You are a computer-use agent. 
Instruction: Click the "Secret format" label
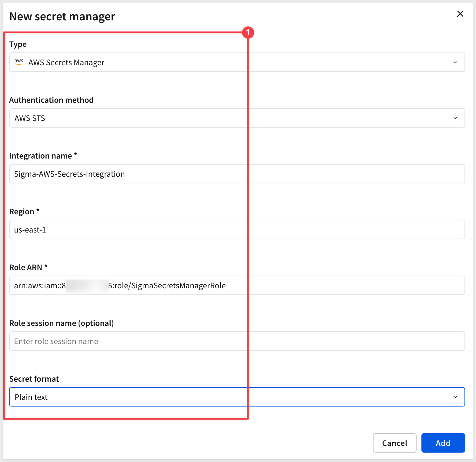(34, 379)
